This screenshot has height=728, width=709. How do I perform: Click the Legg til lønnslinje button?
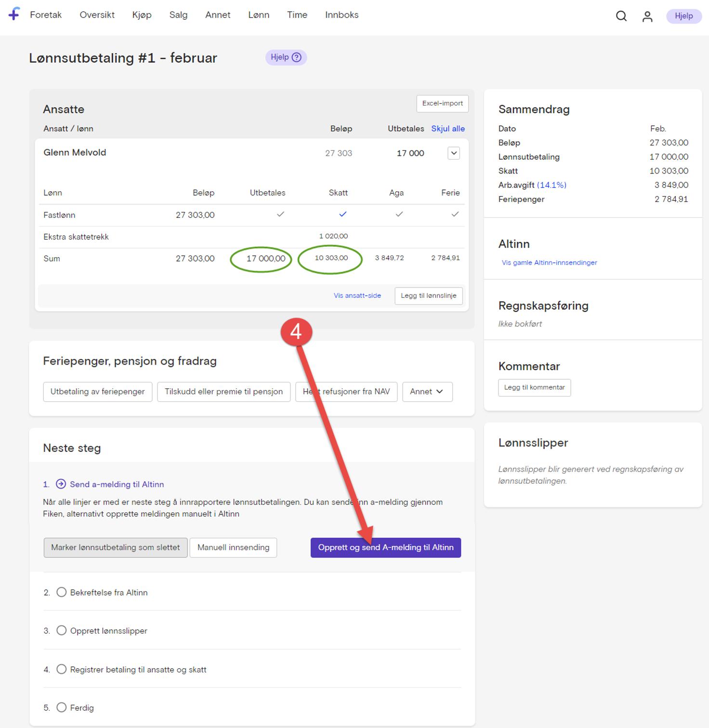429,296
